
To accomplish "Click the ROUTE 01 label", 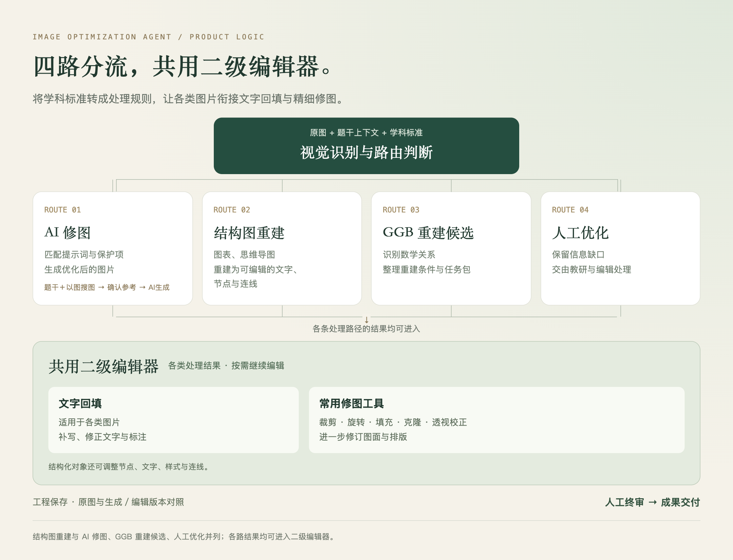I will click(62, 210).
